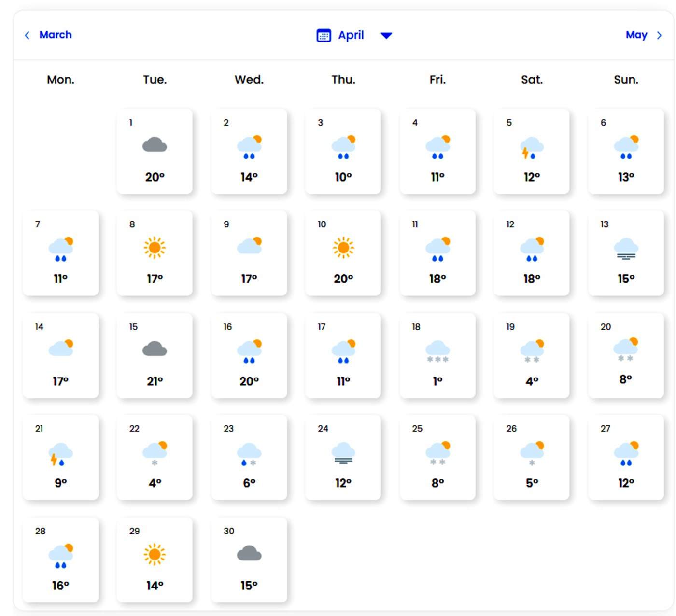Click the thunderstorm icon on April 21
676x616 pixels.
coord(60,454)
